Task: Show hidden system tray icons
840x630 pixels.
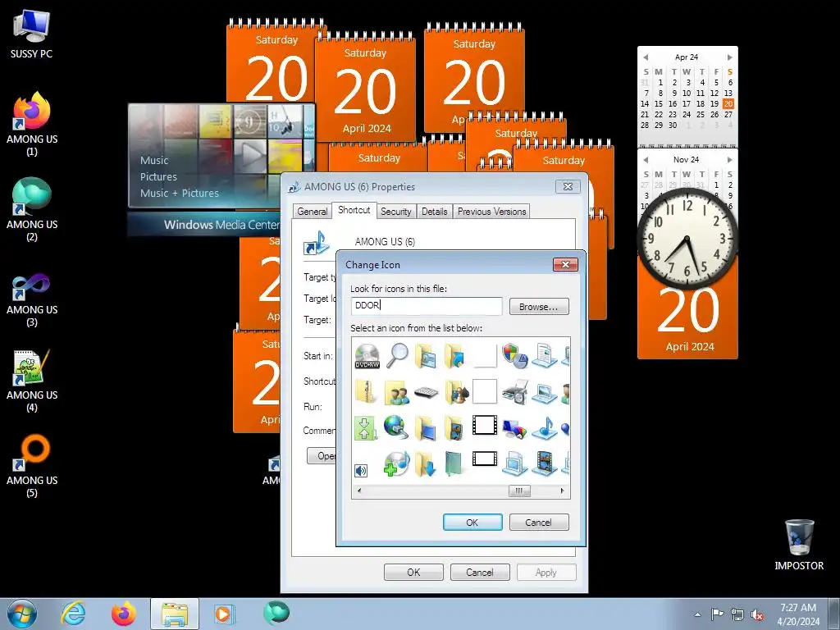Action: pyautogui.click(x=697, y=614)
